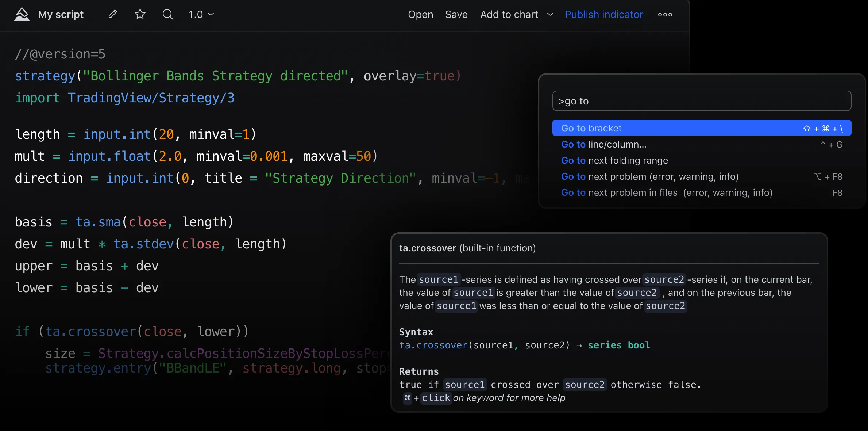Click the Save button
Screen dimensions: 868x431
pyautogui.click(x=456, y=14)
